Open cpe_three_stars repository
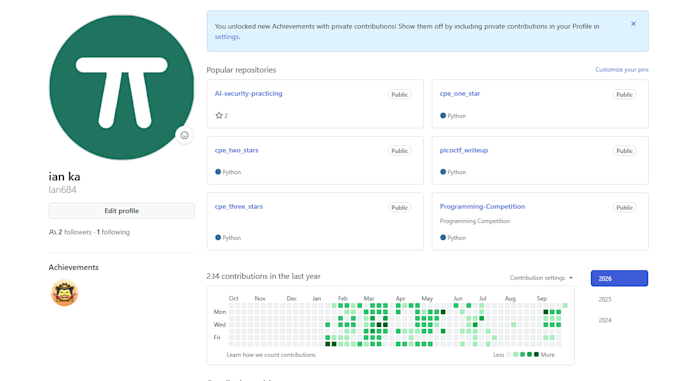Screen dimensions: 680x381 [x=239, y=207]
